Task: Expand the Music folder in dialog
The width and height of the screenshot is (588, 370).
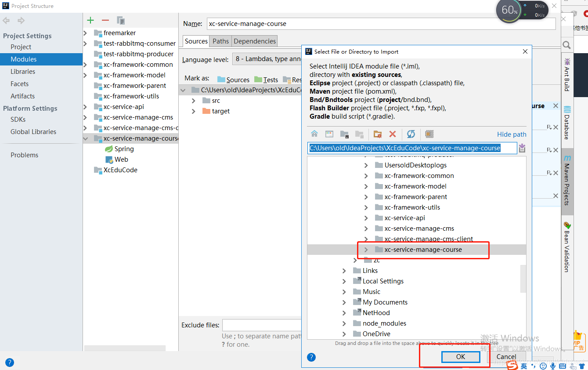Action: 344,292
